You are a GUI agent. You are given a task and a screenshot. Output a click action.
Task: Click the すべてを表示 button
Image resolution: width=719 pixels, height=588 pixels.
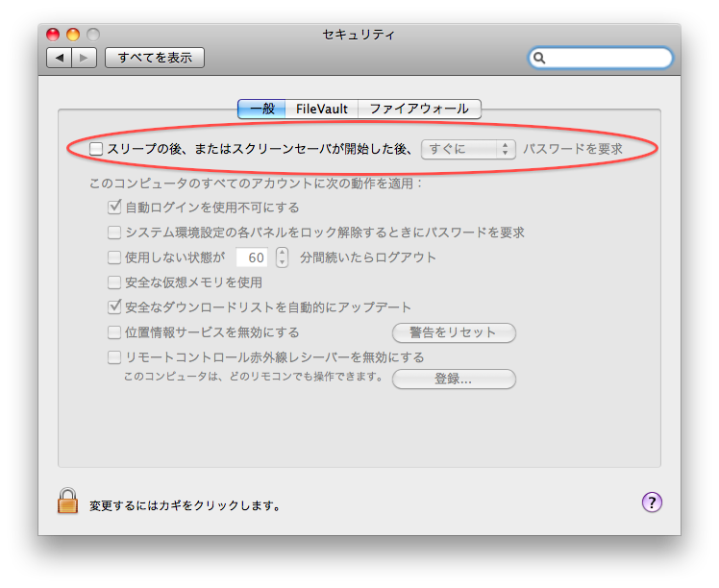click(155, 58)
